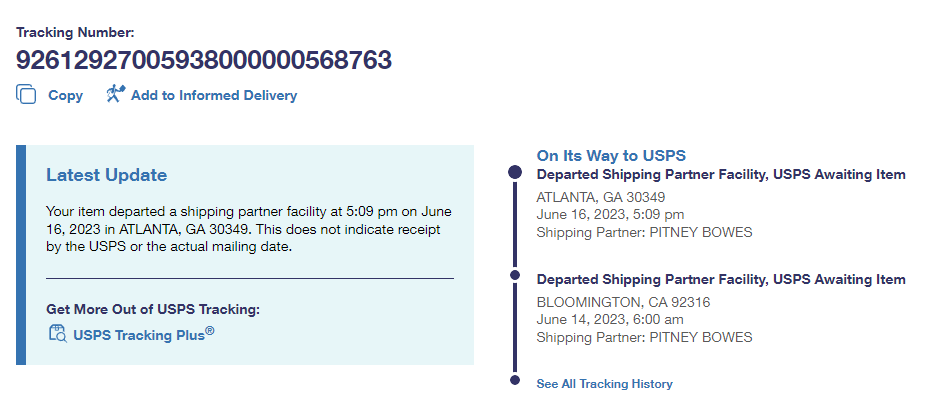Click the timeline dot for the Bloomington event

pyautogui.click(x=515, y=274)
